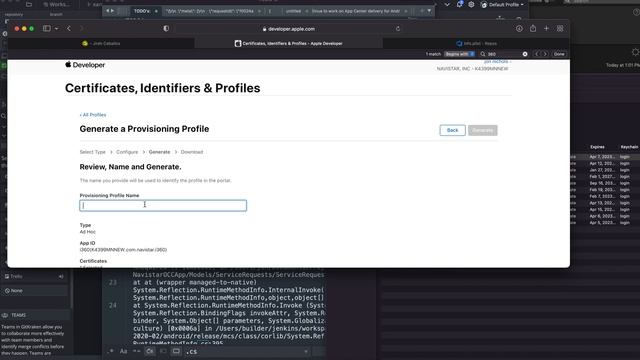Add a new Safari tab
This screenshot has height=360, width=640.
[x=546, y=29]
